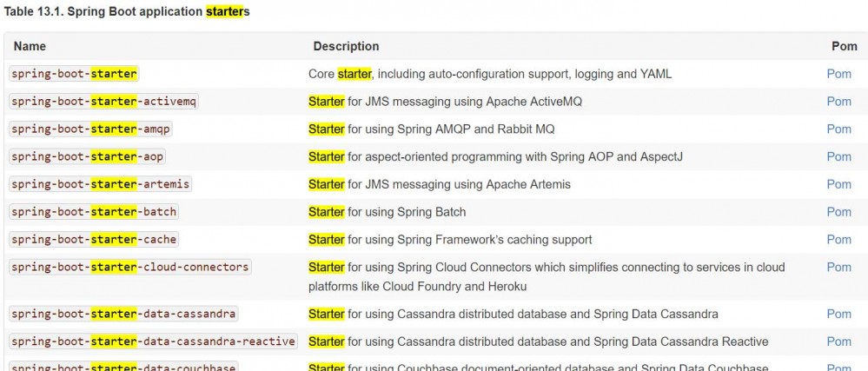Viewport: 868px width, 371px height.
Task: Open the Pom link for spring-boot-starter-data-cassandra
Action: [838, 314]
